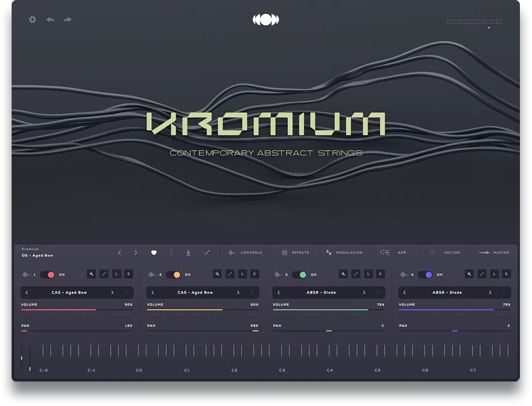The width and height of the screenshot is (532, 406).
Task: Click the undo arrow
Action: tap(50, 19)
